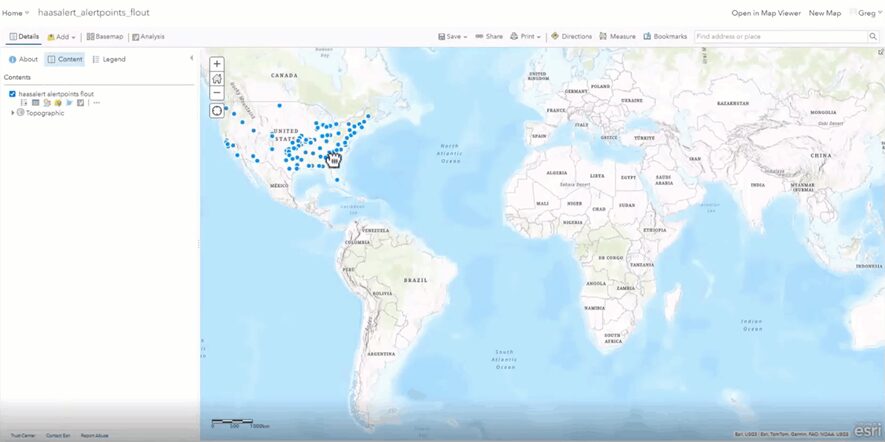The image size is (885, 442).
Task: Toggle haasalert alertpoints flout layer checkbox
Action: click(x=12, y=94)
